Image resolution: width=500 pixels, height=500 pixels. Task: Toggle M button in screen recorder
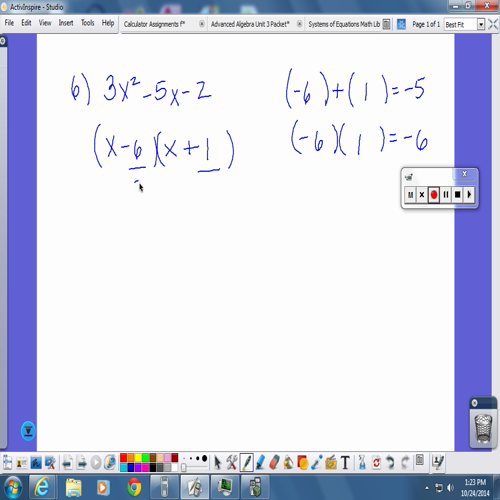click(x=410, y=194)
